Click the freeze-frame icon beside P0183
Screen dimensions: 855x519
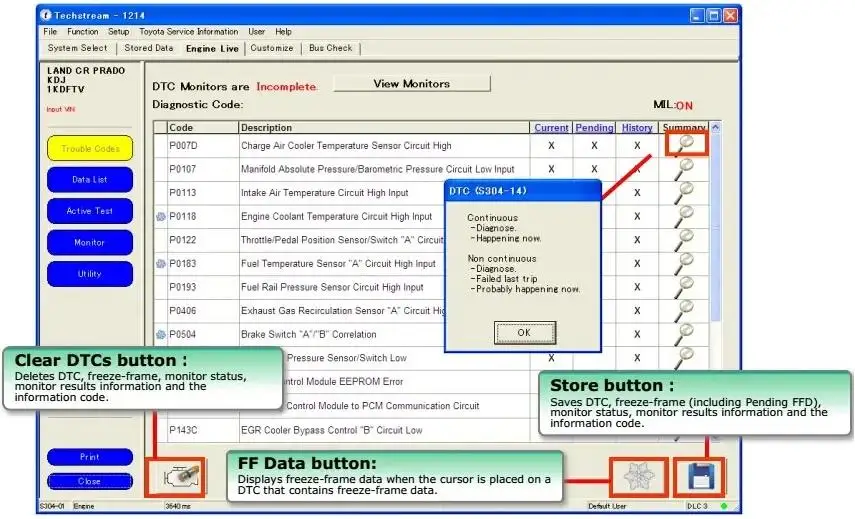[x=160, y=263]
